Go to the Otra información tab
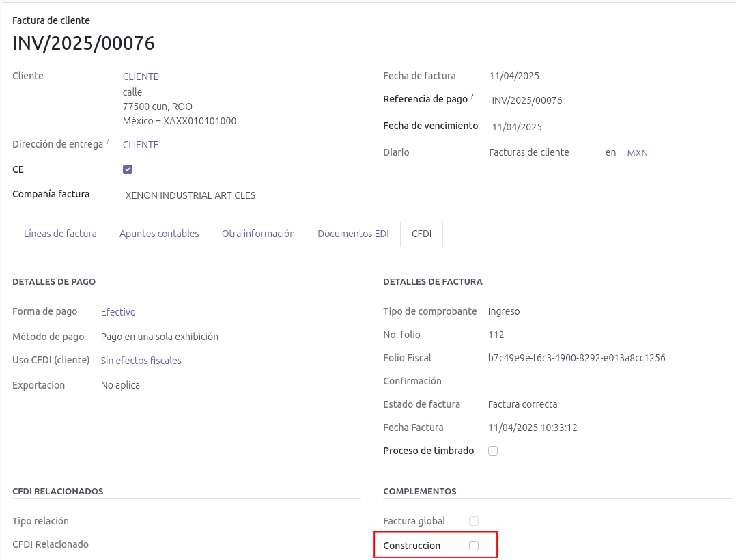Screen dimensions: 736x560 (258, 234)
